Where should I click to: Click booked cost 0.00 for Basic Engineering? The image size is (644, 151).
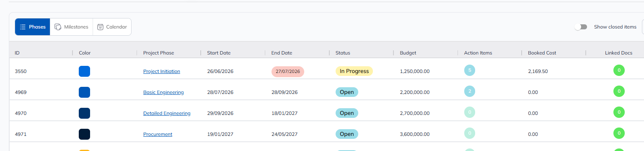point(533,92)
